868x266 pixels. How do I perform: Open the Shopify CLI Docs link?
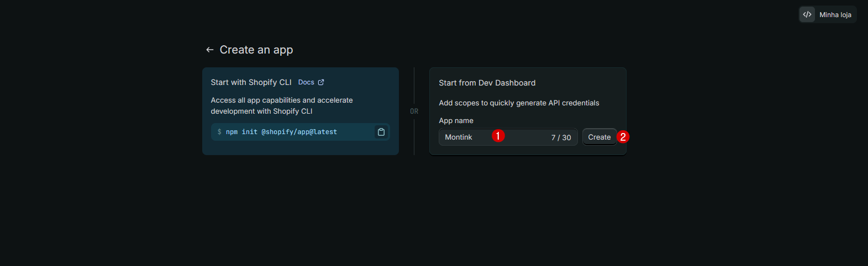pyautogui.click(x=306, y=82)
